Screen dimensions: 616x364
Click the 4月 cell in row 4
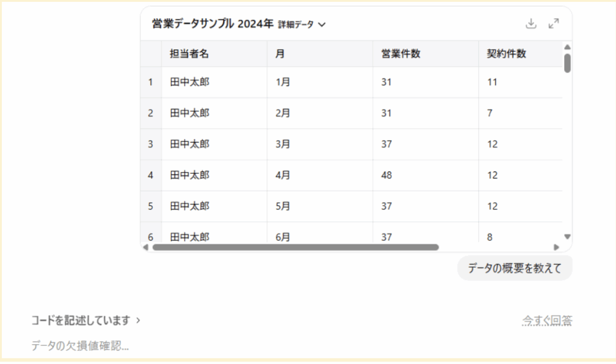click(283, 175)
